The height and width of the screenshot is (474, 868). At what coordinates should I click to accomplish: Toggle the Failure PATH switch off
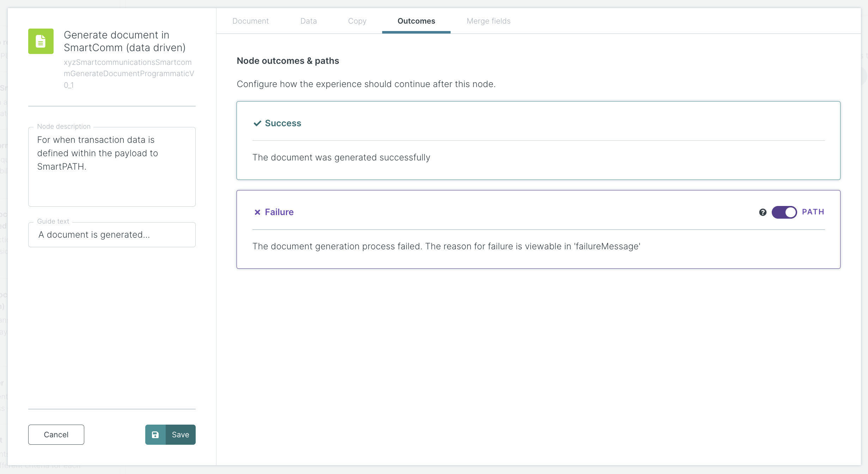(x=784, y=212)
